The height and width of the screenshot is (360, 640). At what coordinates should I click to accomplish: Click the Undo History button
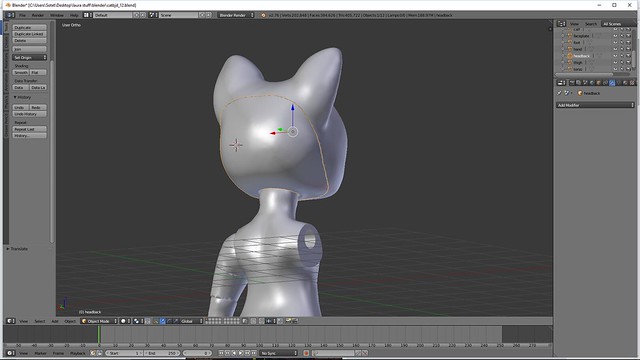29,114
